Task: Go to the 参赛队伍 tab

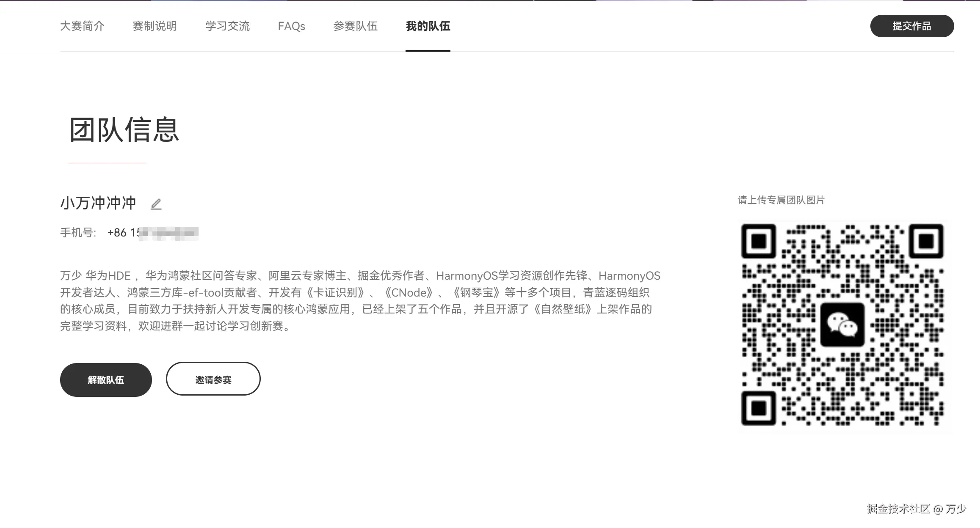Action: (x=356, y=26)
